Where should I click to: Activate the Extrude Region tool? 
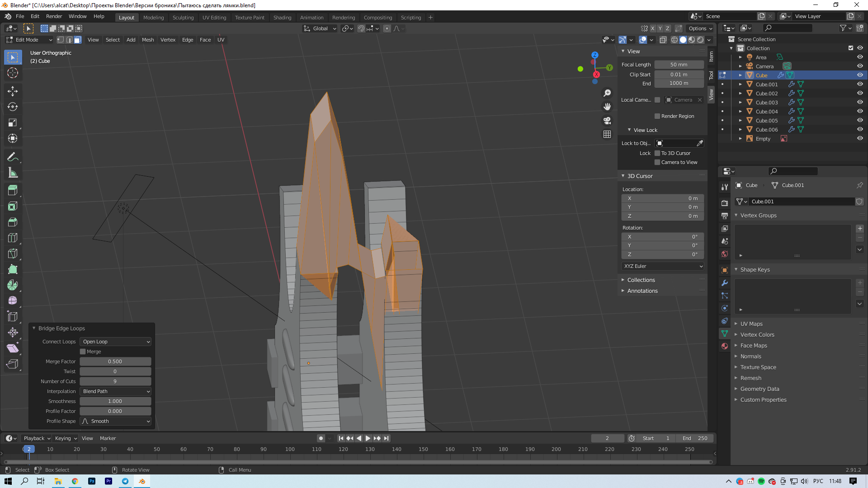coord(13,190)
